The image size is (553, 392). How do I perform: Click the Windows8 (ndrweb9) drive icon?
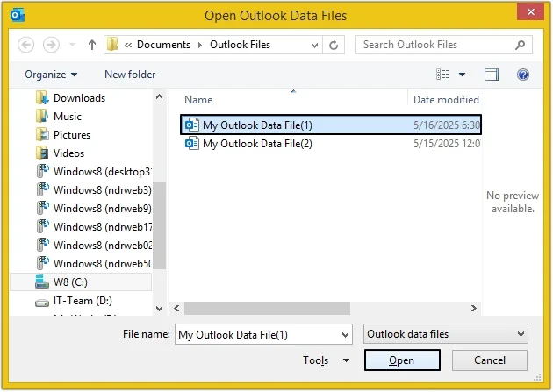(43, 208)
